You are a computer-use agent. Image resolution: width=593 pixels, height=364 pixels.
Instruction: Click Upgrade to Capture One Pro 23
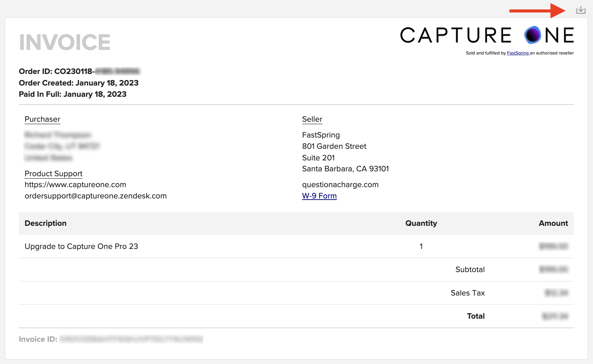point(81,246)
